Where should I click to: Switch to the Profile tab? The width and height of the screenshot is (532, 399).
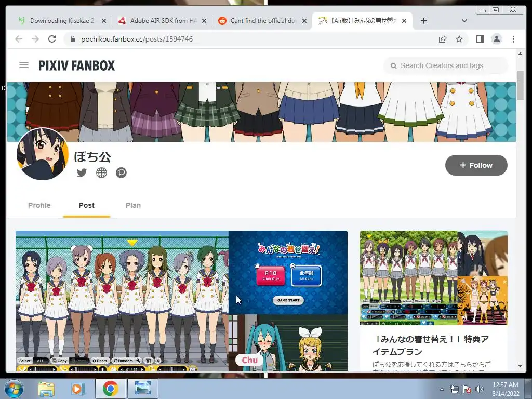click(39, 205)
